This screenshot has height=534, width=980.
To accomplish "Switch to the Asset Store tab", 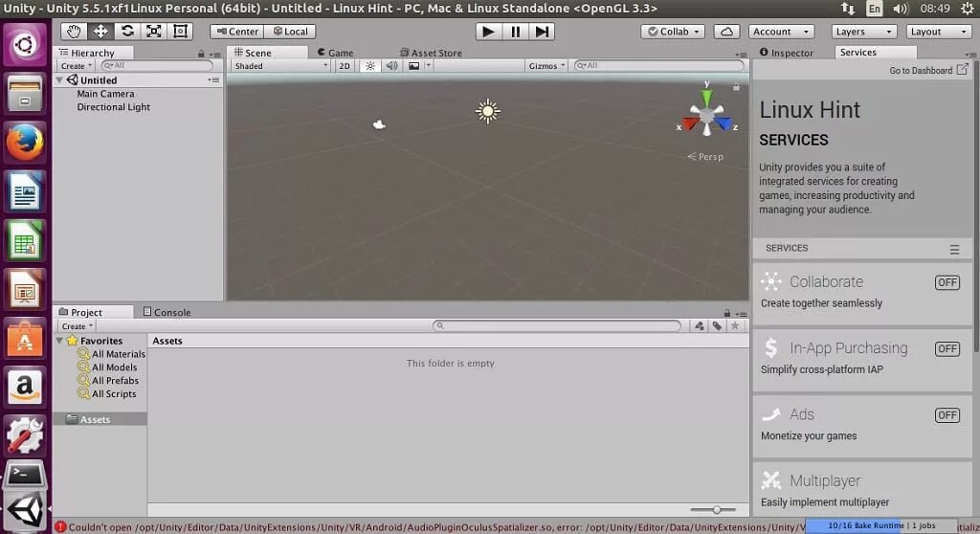I will 431,53.
